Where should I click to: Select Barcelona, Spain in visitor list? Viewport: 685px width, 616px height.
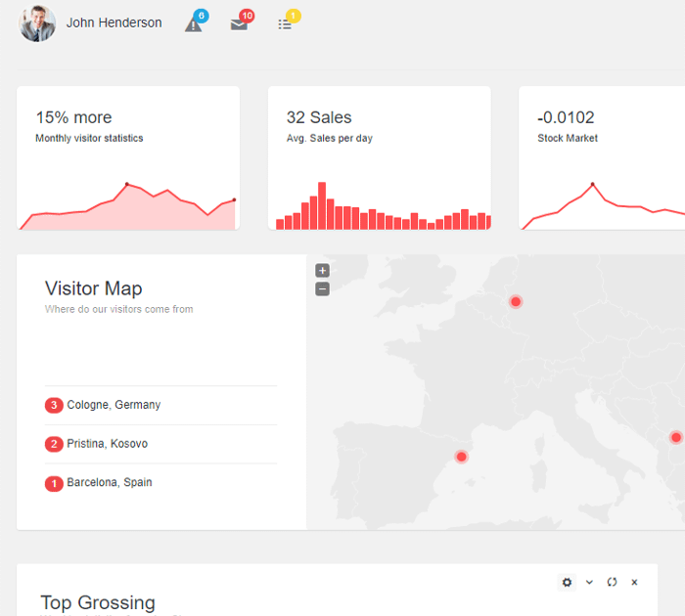[110, 482]
